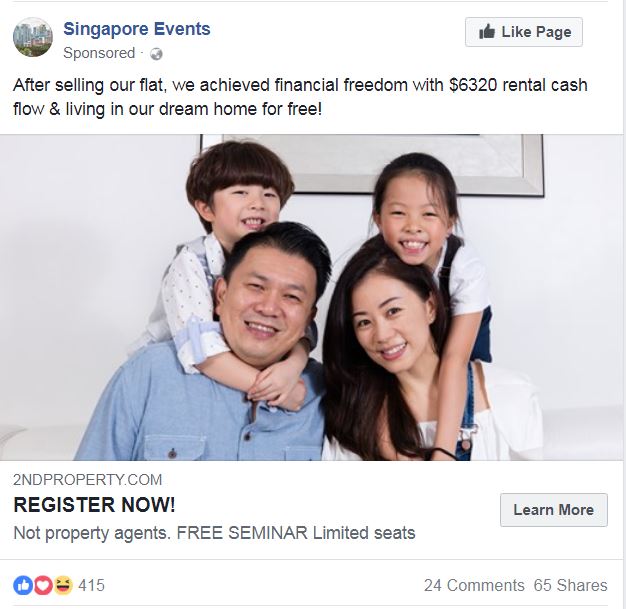The width and height of the screenshot is (626, 609).
Task: Click the '$6320 rental cash' caption text
Action: [518, 85]
